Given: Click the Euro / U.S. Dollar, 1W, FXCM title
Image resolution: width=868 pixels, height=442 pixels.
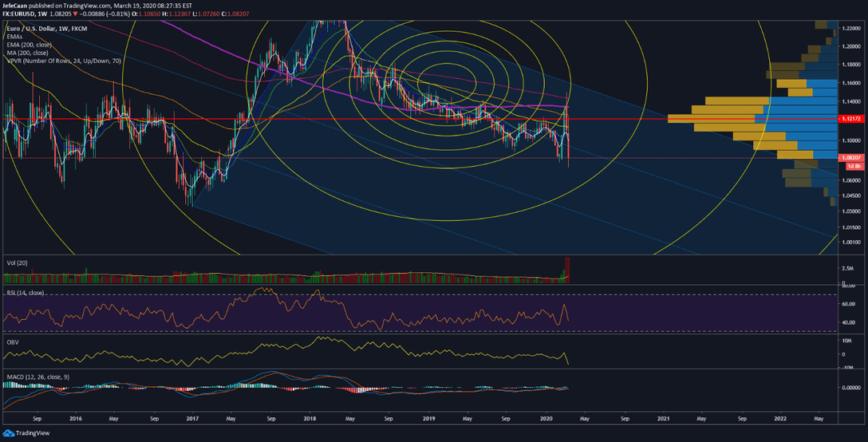Looking at the screenshot, I should point(46,28).
